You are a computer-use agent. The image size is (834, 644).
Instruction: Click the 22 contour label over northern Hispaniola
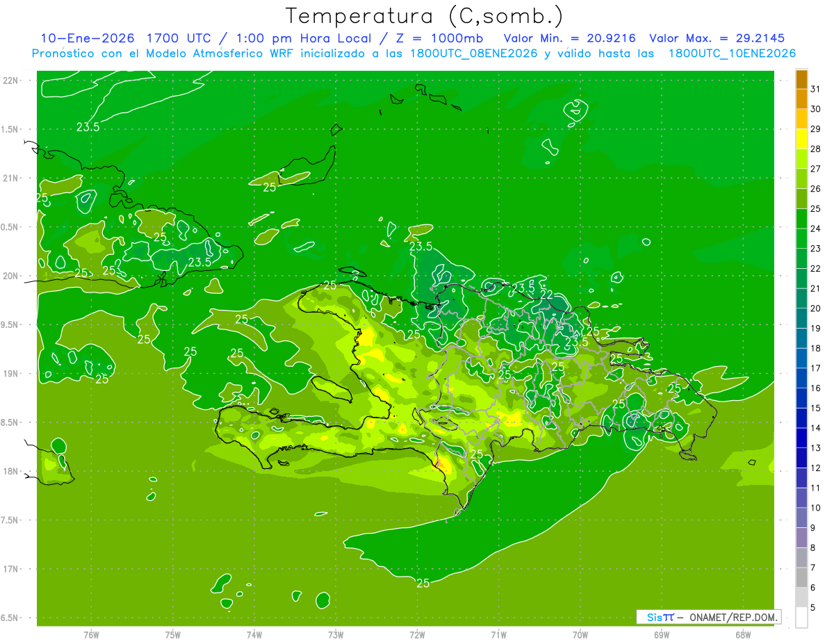[547, 295]
